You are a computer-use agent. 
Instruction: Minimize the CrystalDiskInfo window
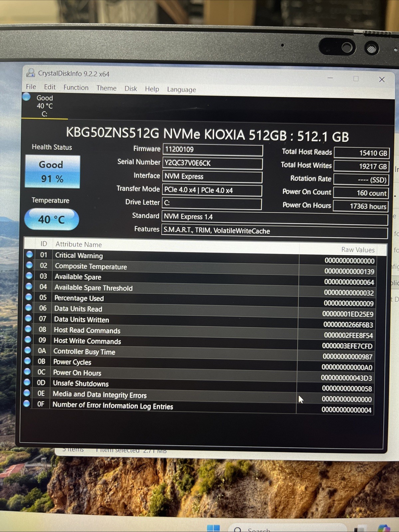[330, 78]
